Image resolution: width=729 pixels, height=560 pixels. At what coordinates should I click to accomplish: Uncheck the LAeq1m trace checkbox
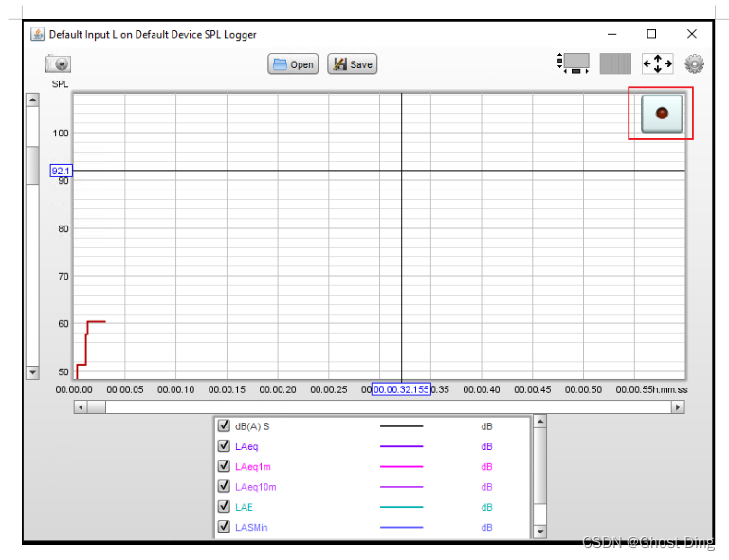(x=224, y=465)
